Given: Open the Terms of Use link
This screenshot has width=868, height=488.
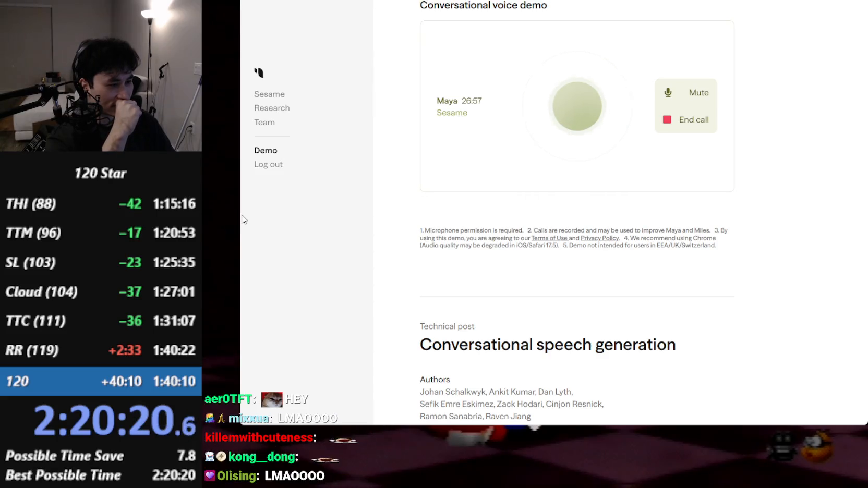Looking at the screenshot, I should tap(549, 238).
